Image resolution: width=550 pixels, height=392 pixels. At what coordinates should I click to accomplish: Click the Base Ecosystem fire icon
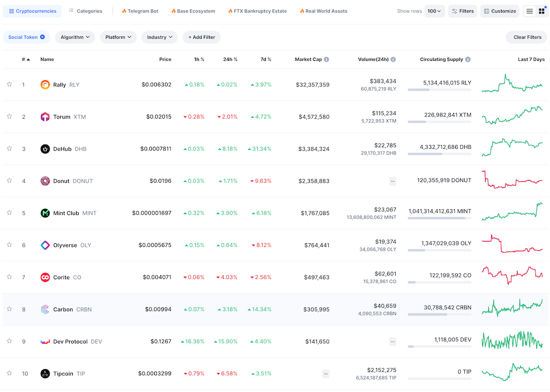pyautogui.click(x=173, y=11)
